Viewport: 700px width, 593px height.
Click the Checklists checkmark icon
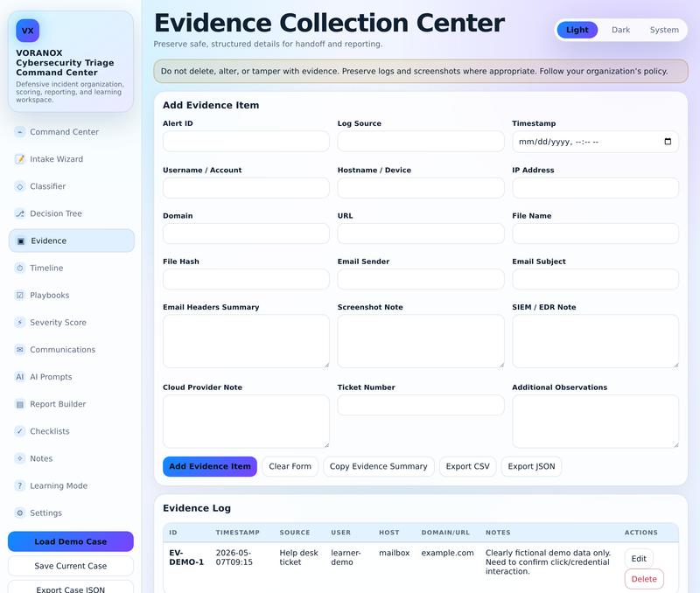tap(19, 431)
